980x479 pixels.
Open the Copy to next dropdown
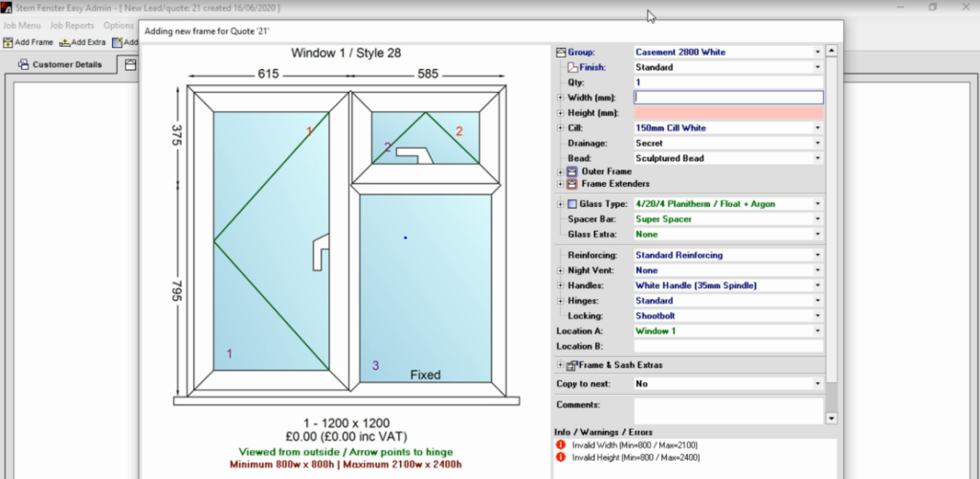coord(817,383)
